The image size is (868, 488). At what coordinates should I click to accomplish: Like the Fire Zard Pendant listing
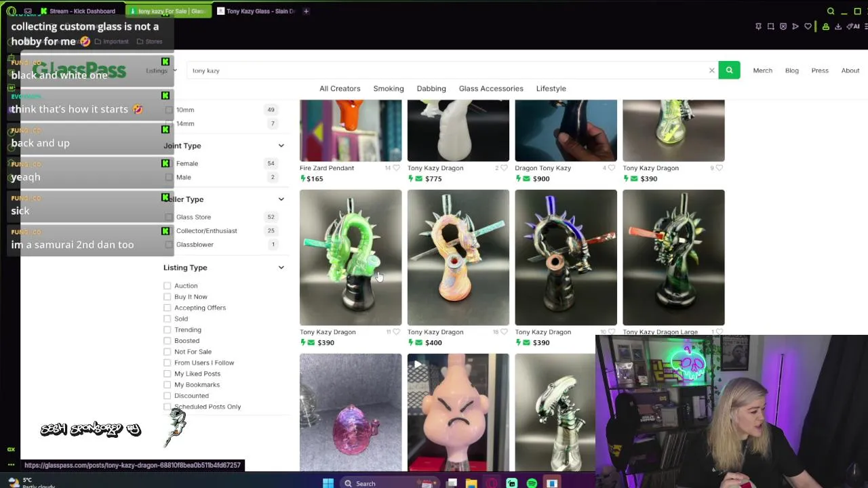tap(397, 168)
